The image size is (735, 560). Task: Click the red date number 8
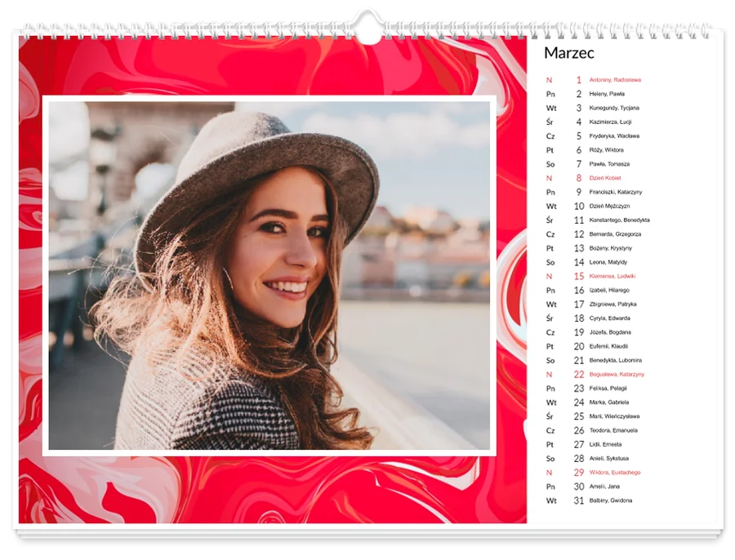[x=578, y=178]
